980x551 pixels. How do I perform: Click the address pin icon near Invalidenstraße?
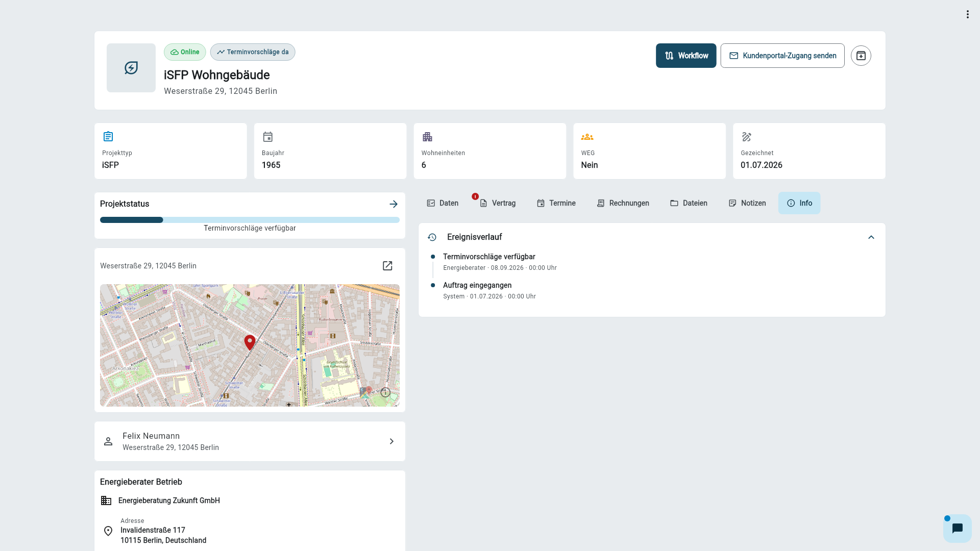[x=108, y=531]
